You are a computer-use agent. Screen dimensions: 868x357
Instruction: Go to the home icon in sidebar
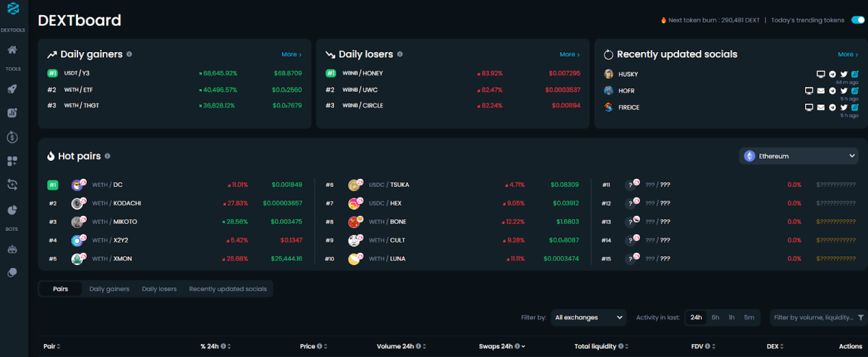tap(12, 50)
